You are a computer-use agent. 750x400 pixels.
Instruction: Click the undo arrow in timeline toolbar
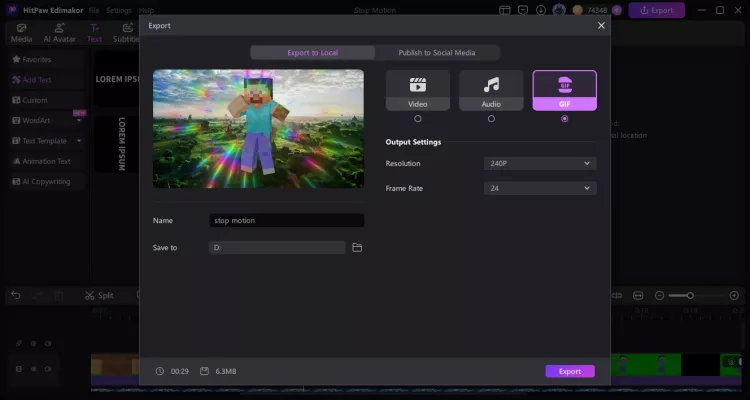[x=16, y=295]
